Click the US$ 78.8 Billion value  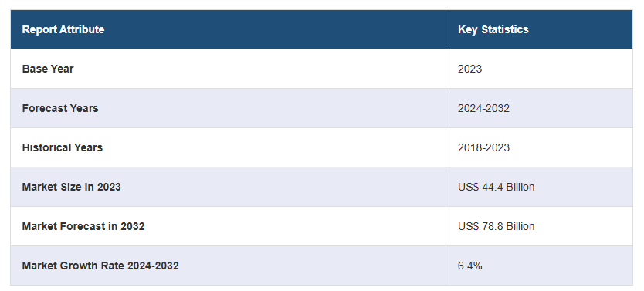[497, 226]
